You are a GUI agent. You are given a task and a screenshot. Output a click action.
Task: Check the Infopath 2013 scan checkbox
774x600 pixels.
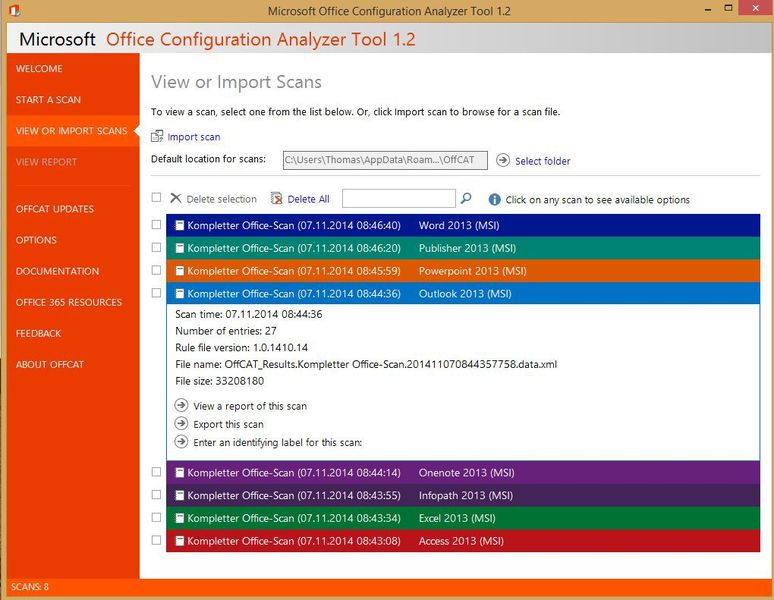tap(156, 494)
